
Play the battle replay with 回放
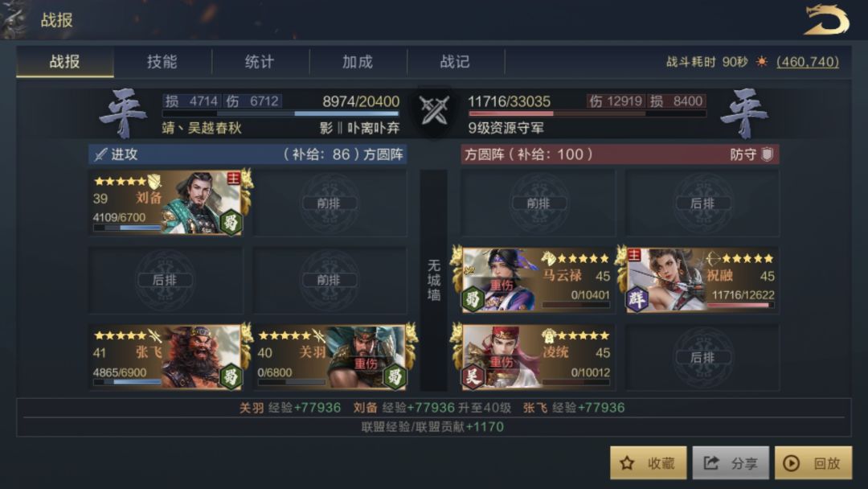(x=813, y=463)
